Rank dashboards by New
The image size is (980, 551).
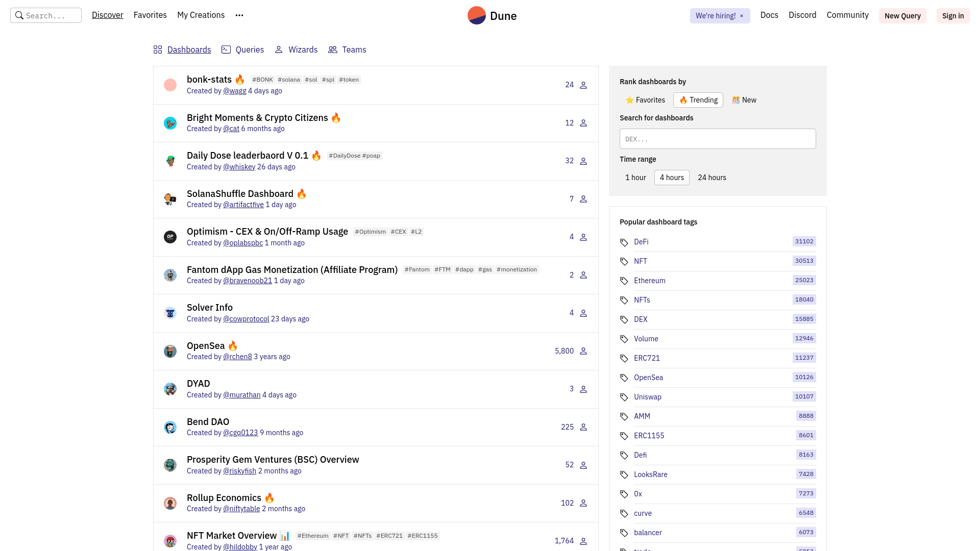pos(744,100)
